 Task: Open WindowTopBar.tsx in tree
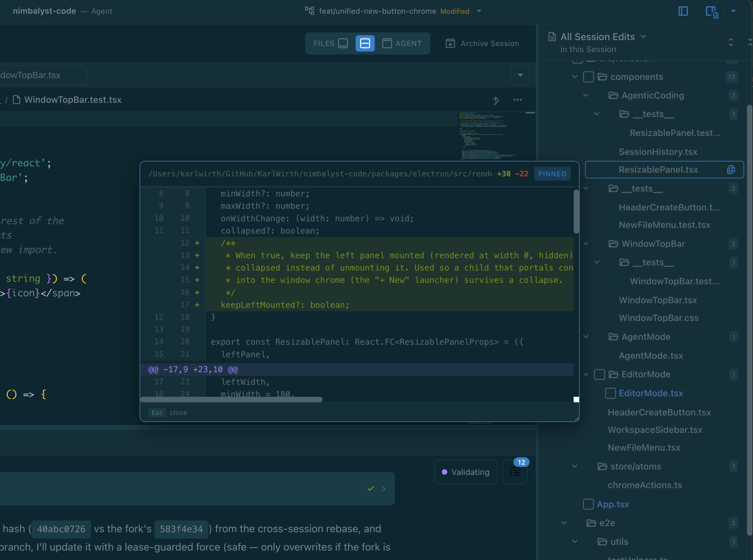[x=657, y=300]
